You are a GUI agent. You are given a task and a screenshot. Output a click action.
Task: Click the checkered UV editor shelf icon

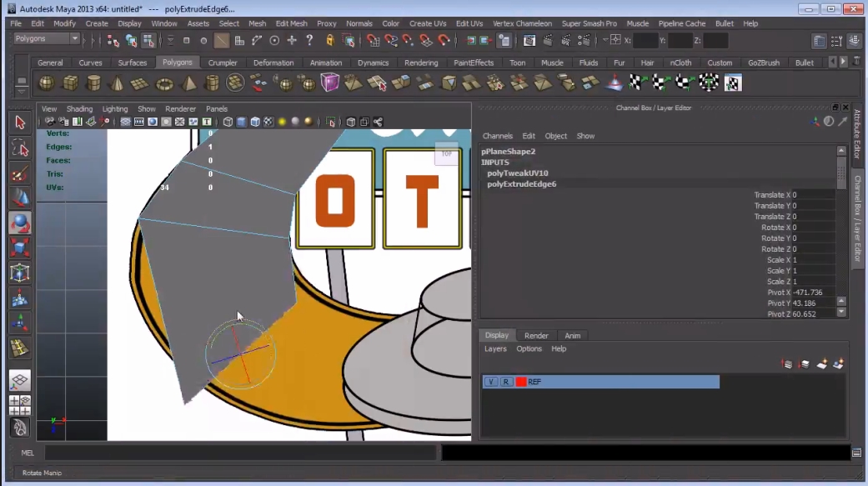tap(733, 83)
